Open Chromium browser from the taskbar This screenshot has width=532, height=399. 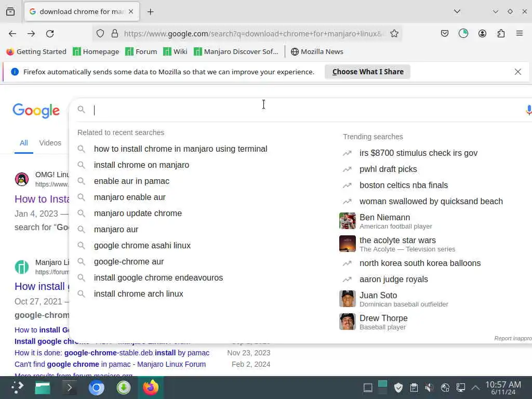(x=96, y=388)
